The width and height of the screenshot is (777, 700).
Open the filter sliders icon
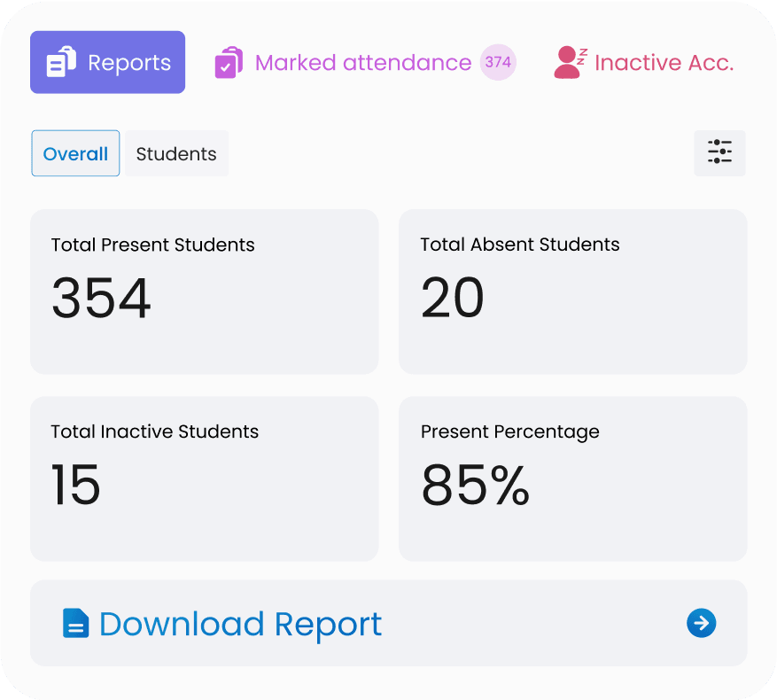pos(719,152)
